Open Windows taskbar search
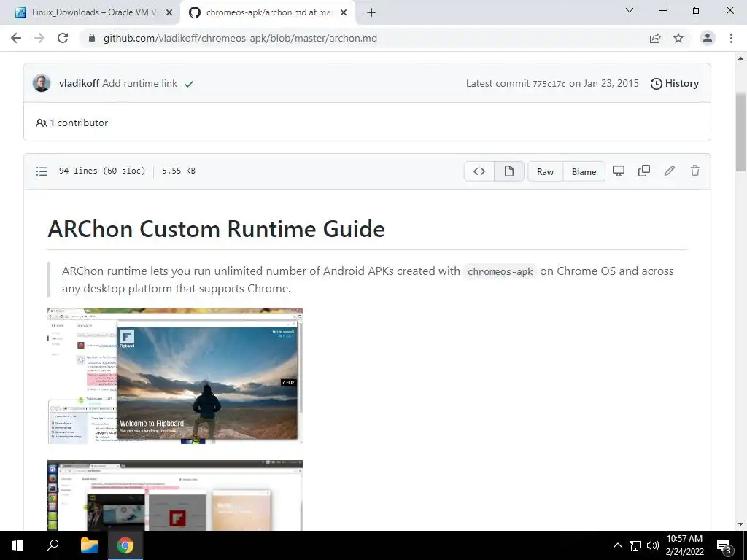The height and width of the screenshot is (560, 747). tap(53, 545)
